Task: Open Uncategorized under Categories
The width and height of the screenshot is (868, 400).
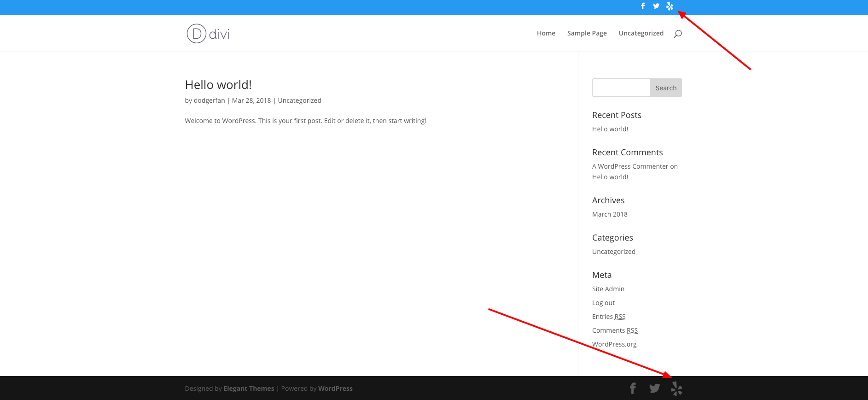Action: pos(614,252)
